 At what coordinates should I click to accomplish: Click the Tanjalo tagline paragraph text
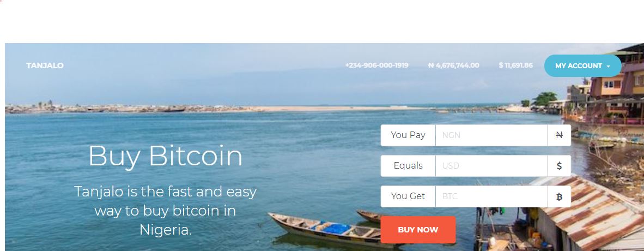pyautogui.click(x=166, y=210)
